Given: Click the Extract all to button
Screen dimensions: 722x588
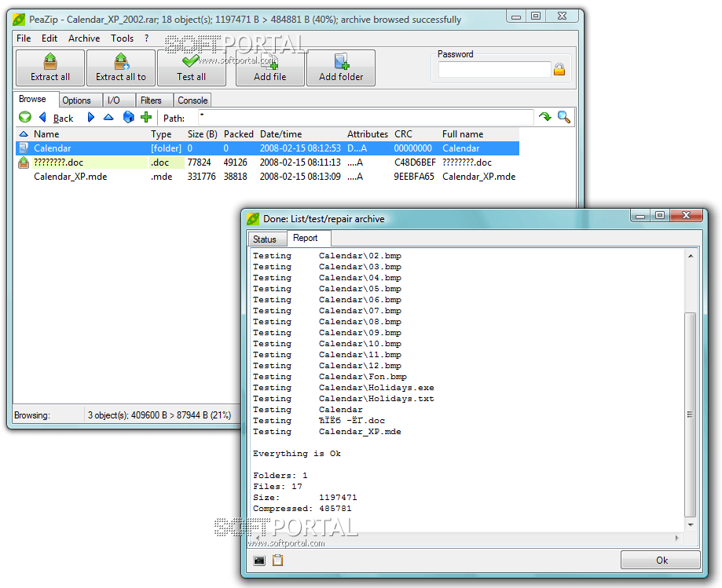Looking at the screenshot, I should tap(121, 68).
